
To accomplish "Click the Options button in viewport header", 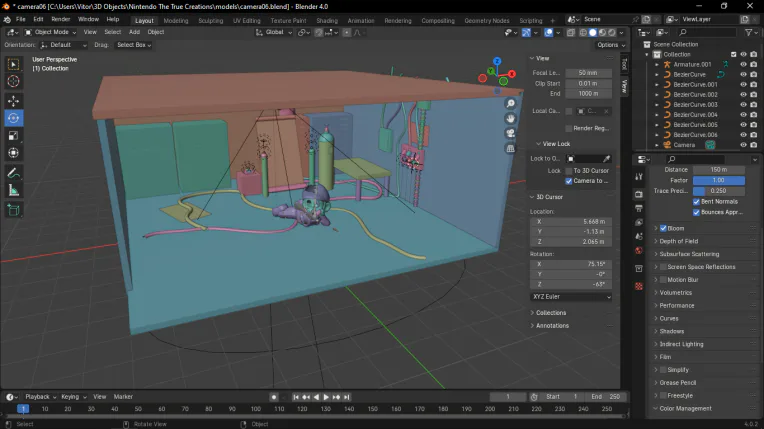I will click(609, 45).
